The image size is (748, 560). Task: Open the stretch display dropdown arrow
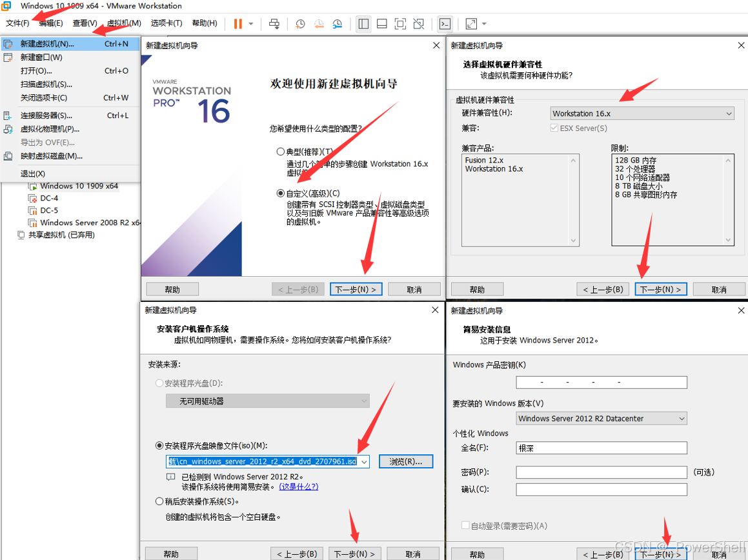pyautogui.click(x=484, y=24)
